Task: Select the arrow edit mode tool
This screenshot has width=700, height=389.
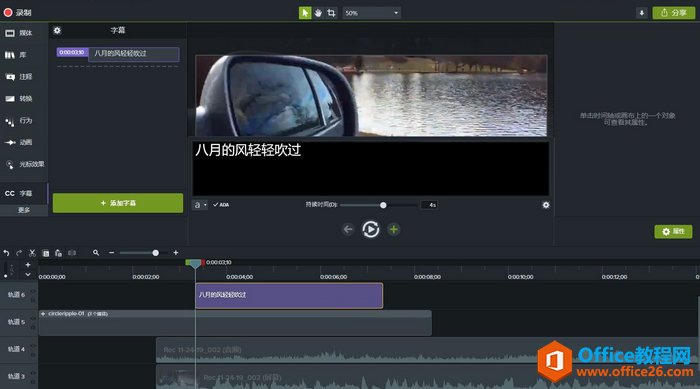Action: point(305,13)
